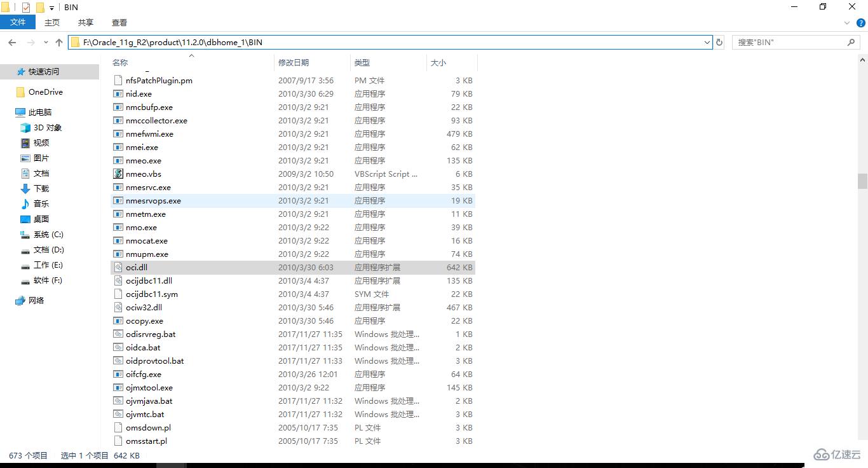Click properties icon in quick access toolbar
This screenshot has height=468, width=868.
[x=26, y=8]
